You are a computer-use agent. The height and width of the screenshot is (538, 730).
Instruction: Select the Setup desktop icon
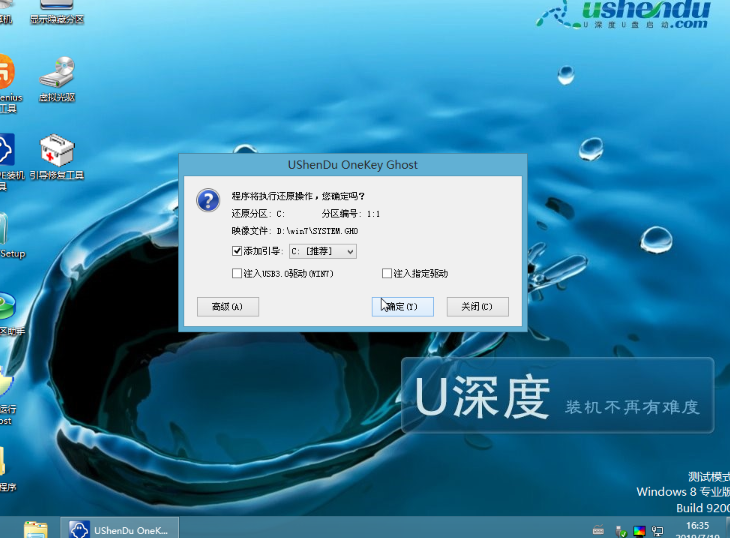tap(9, 236)
